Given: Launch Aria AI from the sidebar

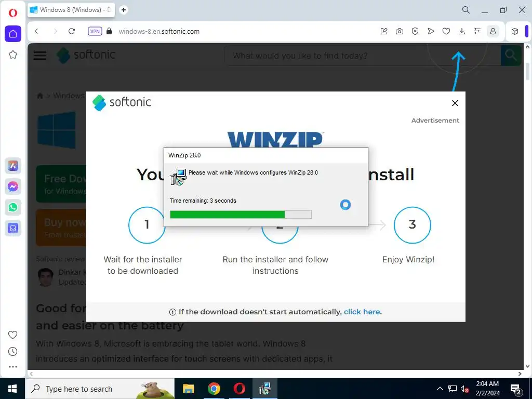Looking at the screenshot, I should click(x=13, y=166).
